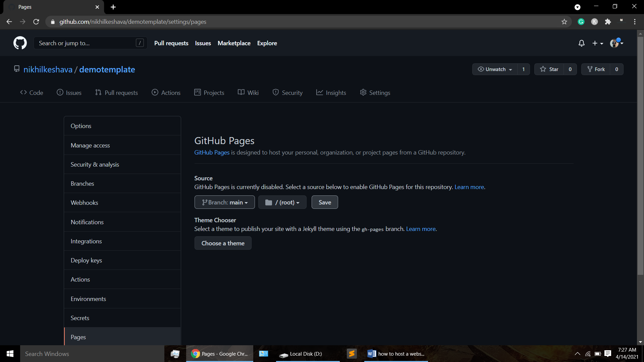Switch to the Insights tab
Image resolution: width=644 pixels, height=362 pixels.
[x=331, y=93]
